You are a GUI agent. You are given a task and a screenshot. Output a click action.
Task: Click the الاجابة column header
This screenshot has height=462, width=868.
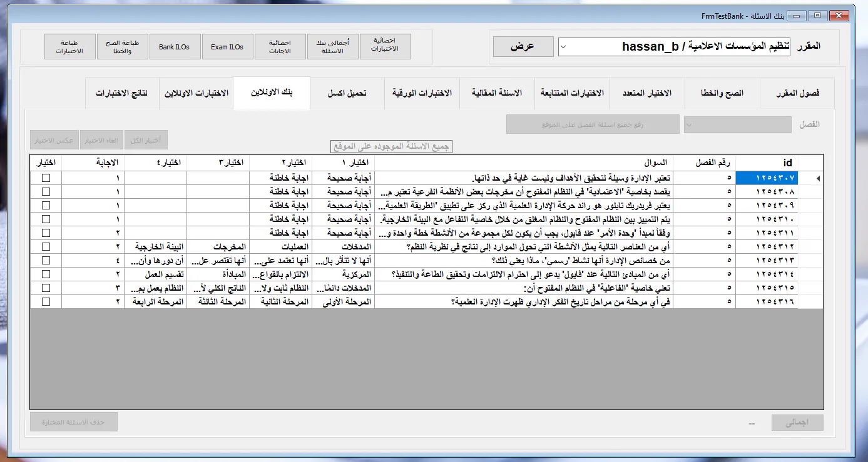pos(93,163)
